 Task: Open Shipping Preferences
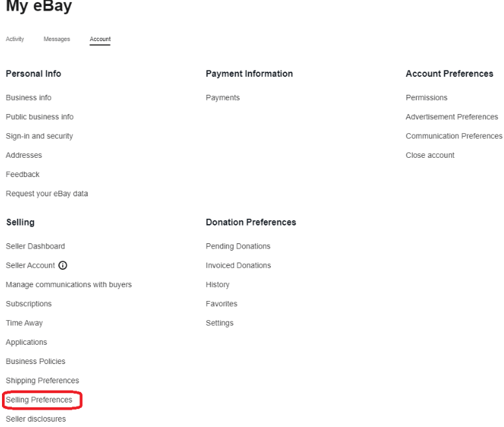point(42,381)
